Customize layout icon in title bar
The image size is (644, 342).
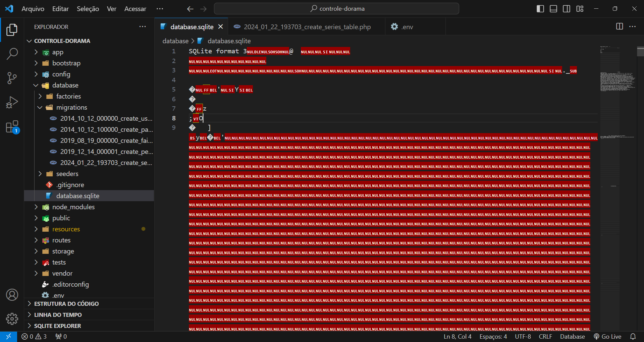(580, 9)
